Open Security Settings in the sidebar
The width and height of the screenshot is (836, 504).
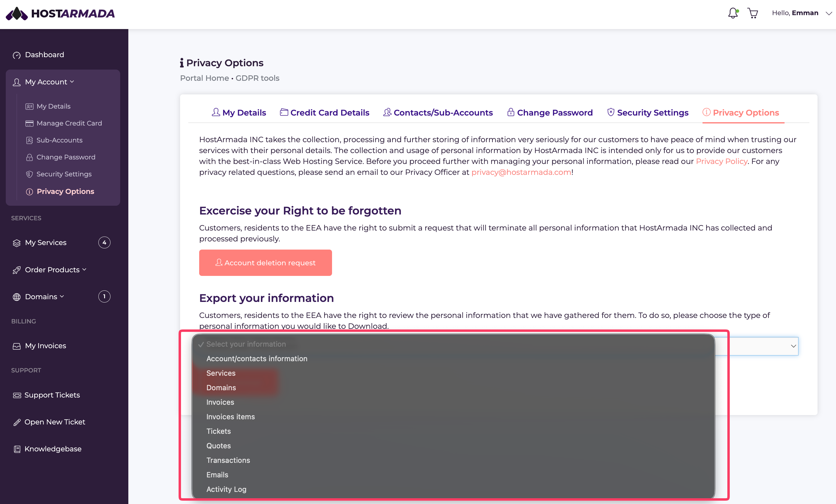pos(64,174)
